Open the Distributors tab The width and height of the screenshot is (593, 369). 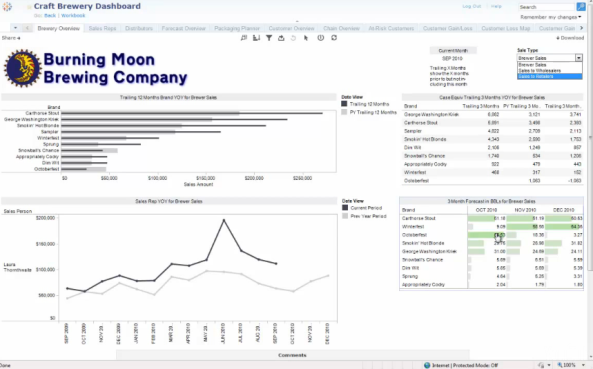pos(139,28)
